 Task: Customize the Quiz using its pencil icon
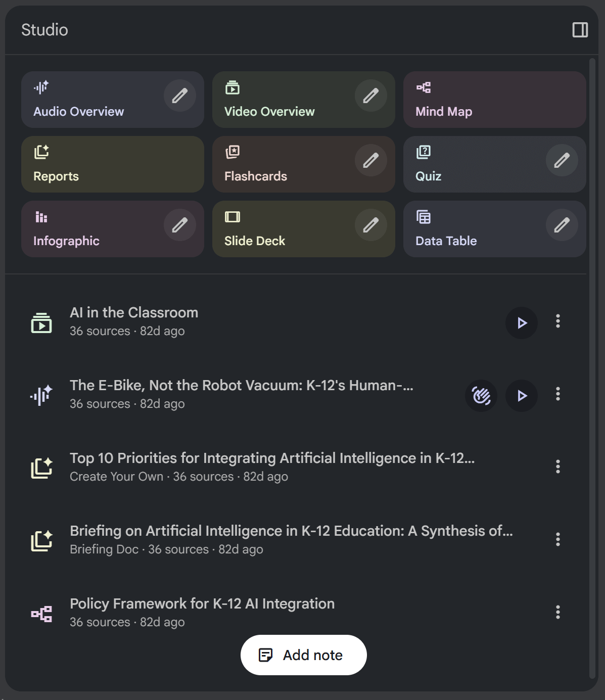[562, 160]
